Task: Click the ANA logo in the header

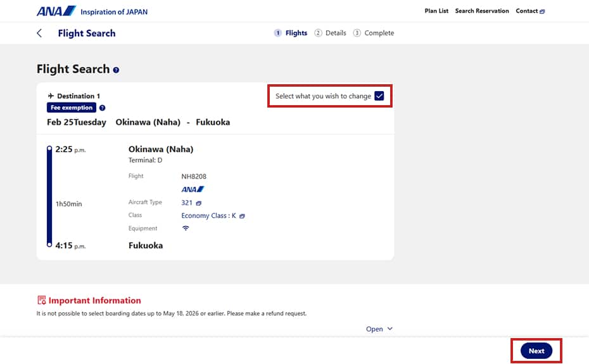Action: (x=56, y=11)
